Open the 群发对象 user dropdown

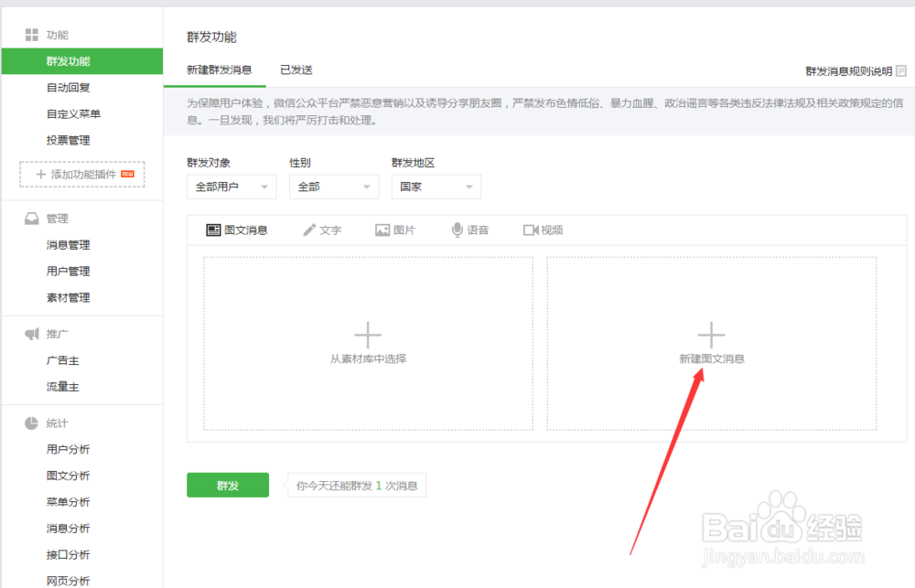pos(231,187)
